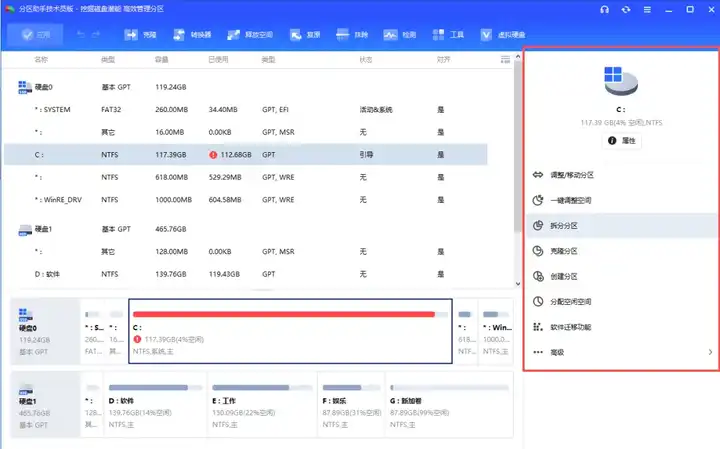Open the 释放空间 (Free up space) tool
This screenshot has width=720, height=449.
(x=250, y=34)
